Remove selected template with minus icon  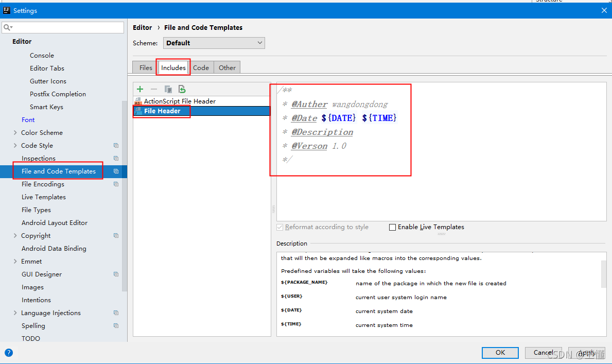click(154, 89)
